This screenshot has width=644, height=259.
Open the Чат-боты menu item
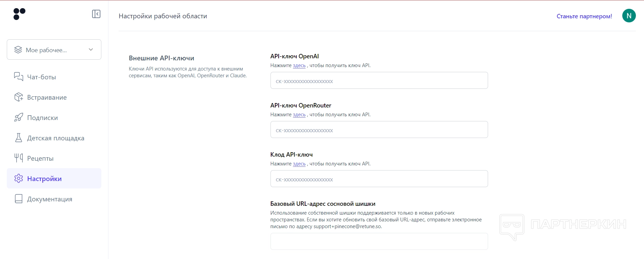(x=41, y=77)
